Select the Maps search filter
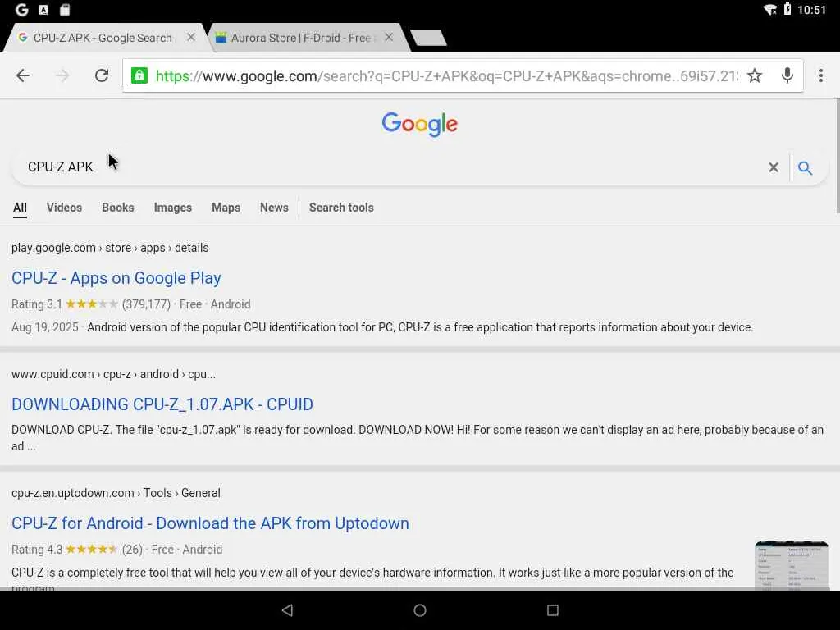Image resolution: width=840 pixels, height=630 pixels. coord(226,208)
